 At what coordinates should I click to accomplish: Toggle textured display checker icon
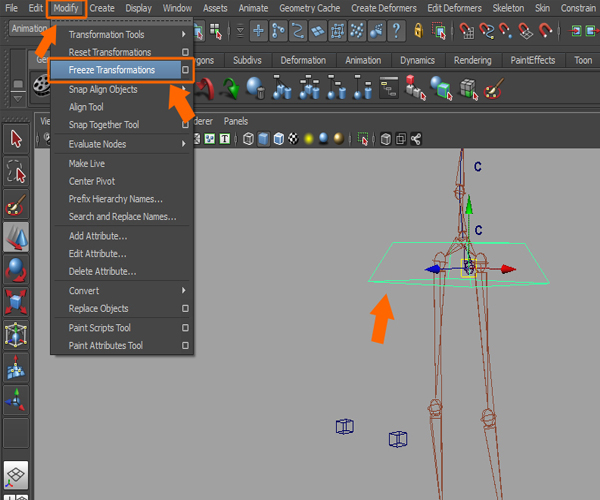pos(293,139)
